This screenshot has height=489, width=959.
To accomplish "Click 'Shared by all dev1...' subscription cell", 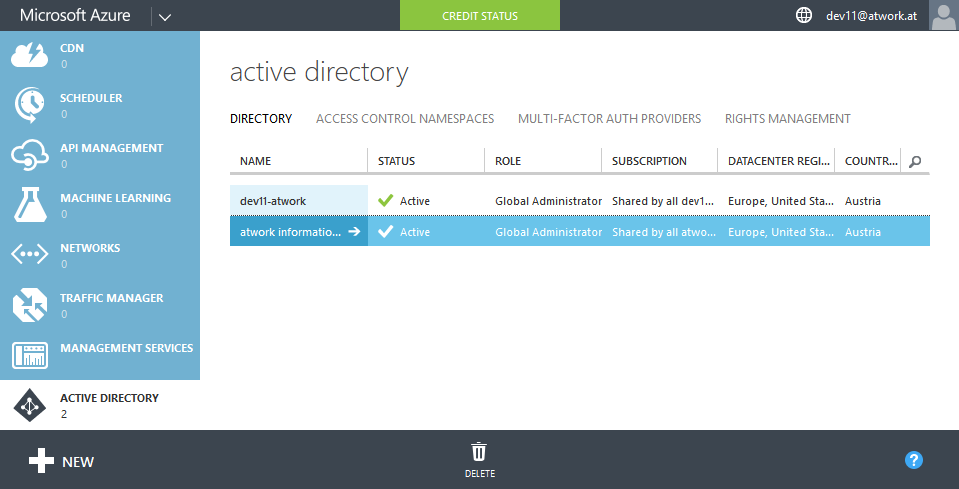I will point(663,201).
